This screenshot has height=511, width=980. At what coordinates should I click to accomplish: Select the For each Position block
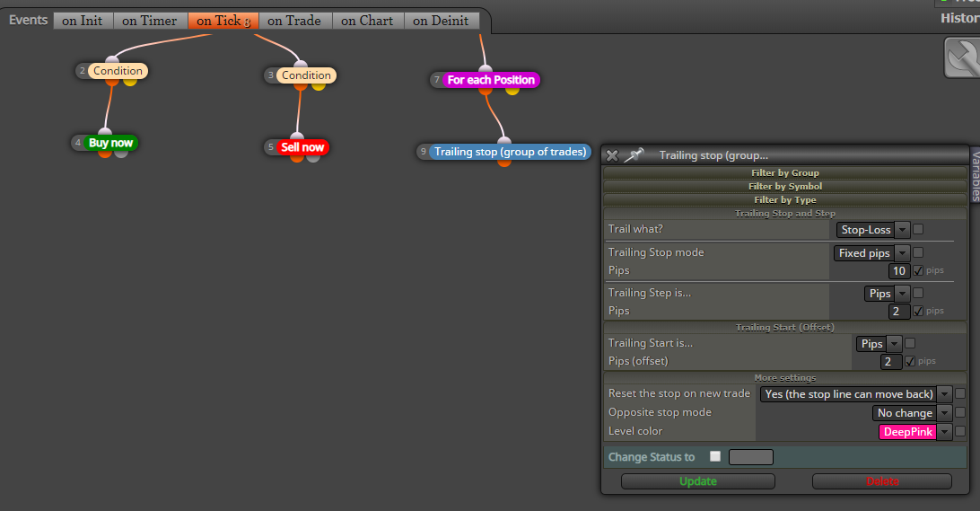(491, 80)
